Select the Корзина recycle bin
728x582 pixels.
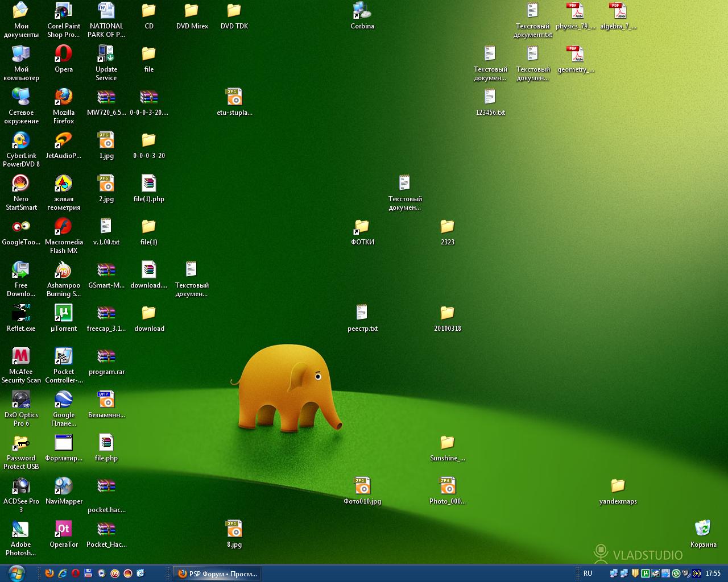click(x=703, y=529)
